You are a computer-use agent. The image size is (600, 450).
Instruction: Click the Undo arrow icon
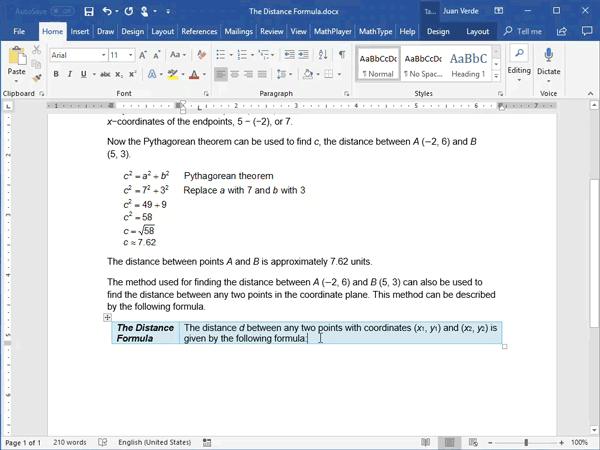pos(107,11)
